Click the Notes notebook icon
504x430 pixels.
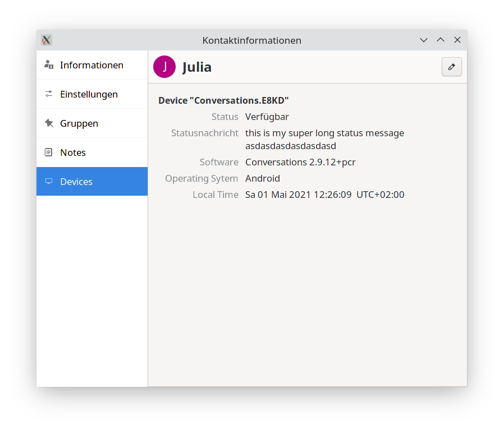point(48,152)
